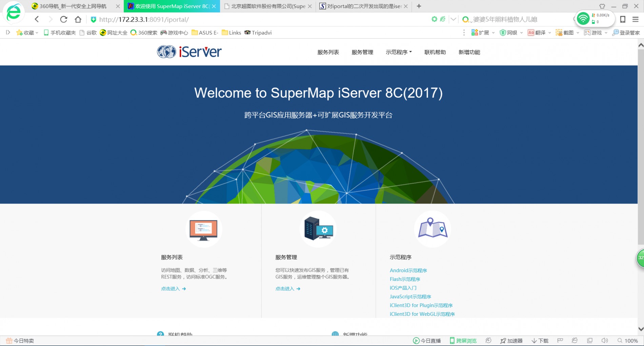Click the 服务列表 monitor icon

[203, 229]
